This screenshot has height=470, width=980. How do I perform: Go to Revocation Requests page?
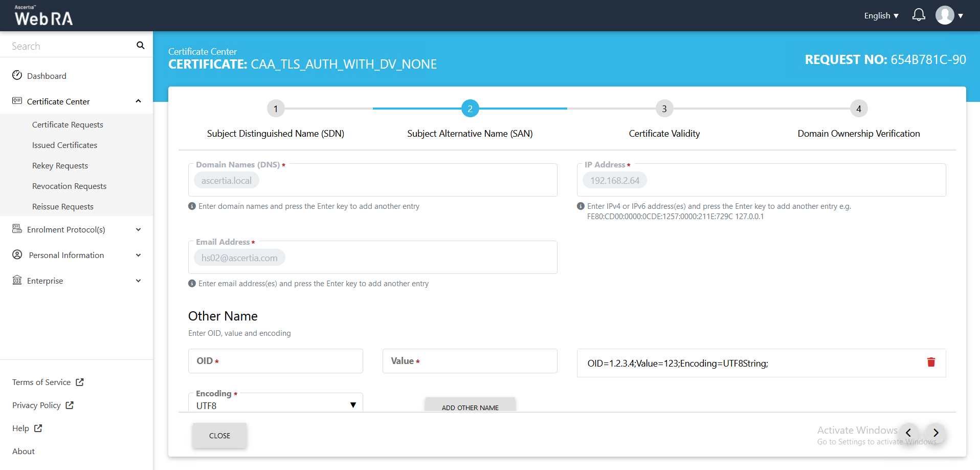(69, 186)
